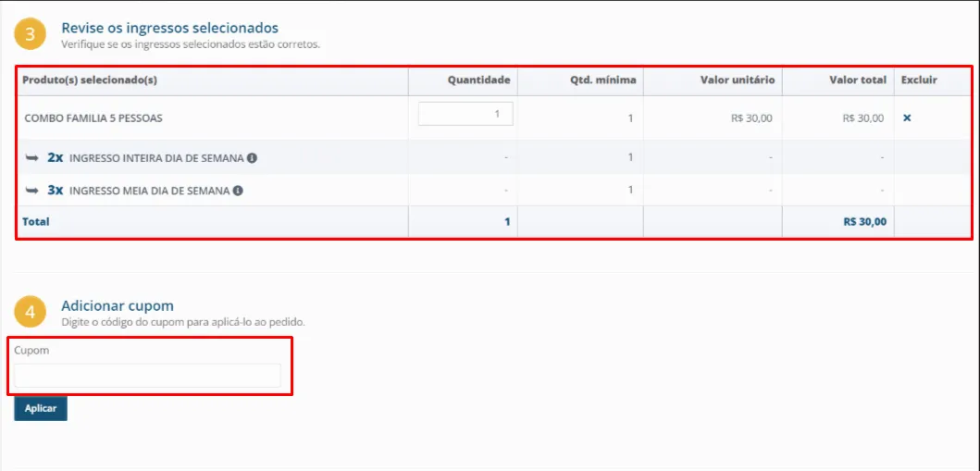
Task: Open info icon beside INGRESSO INTEIRA DIA DE SEMANA
Action: [x=252, y=158]
